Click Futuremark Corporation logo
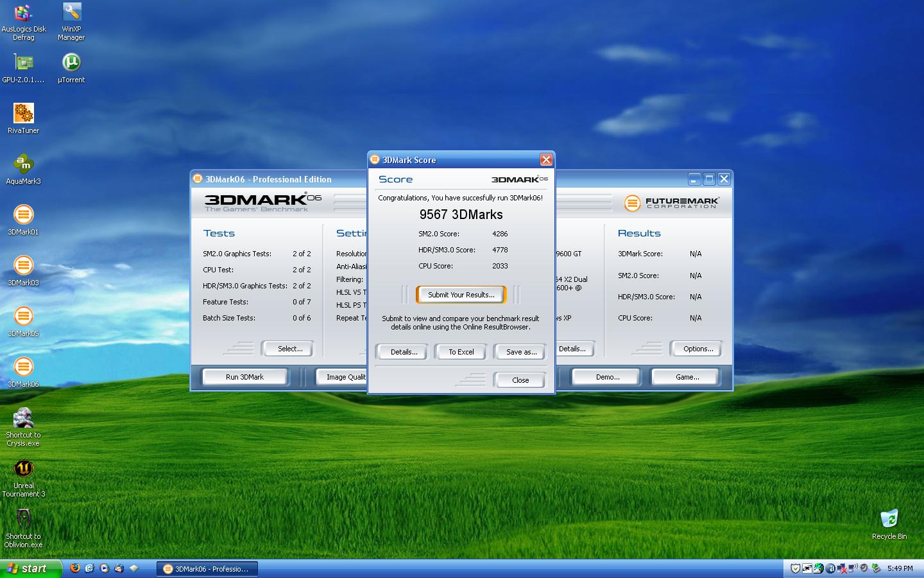The image size is (924, 578). click(x=671, y=203)
